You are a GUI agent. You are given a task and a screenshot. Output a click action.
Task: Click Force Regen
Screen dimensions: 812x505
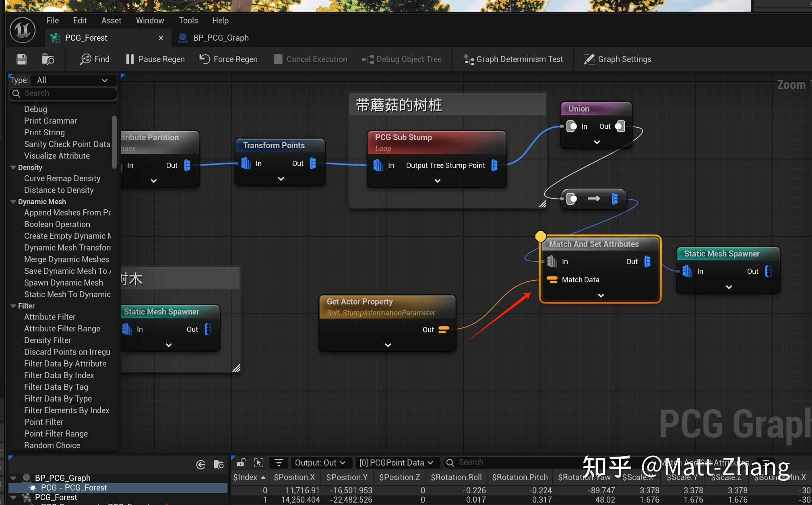click(228, 59)
